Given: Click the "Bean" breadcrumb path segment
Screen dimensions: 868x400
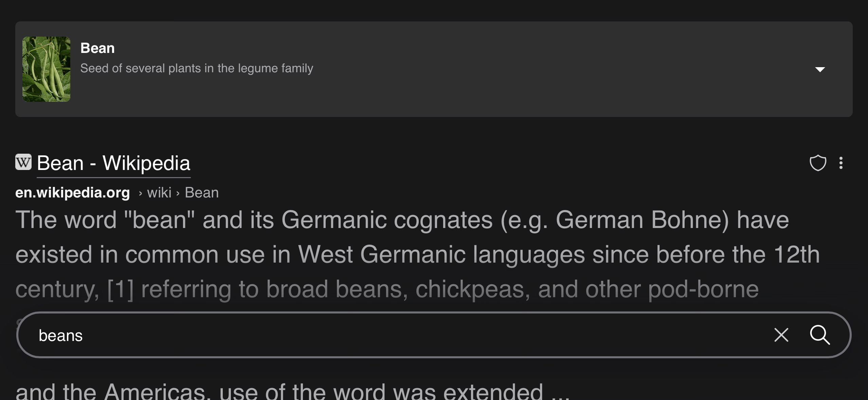Looking at the screenshot, I should 202,193.
